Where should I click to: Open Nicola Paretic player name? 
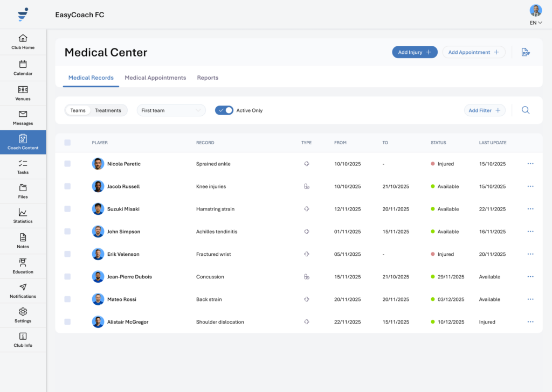(x=124, y=164)
